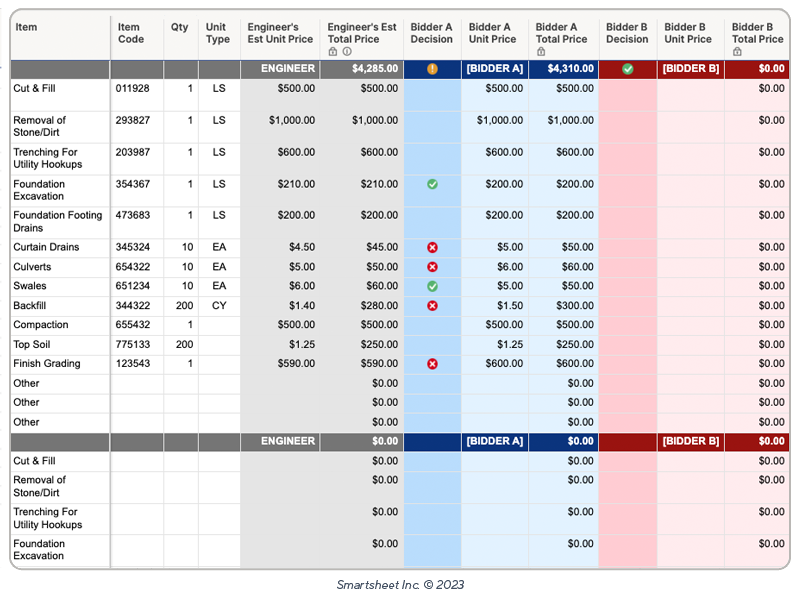Select item code 203987 cell

[x=137, y=159]
